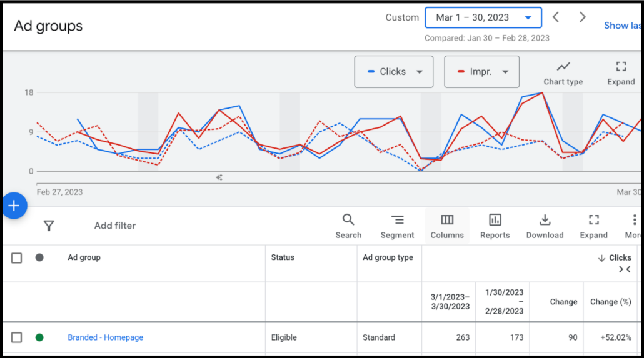This screenshot has height=358, width=644.
Task: Collapse the Clicks comparison columns
Action: (625, 269)
